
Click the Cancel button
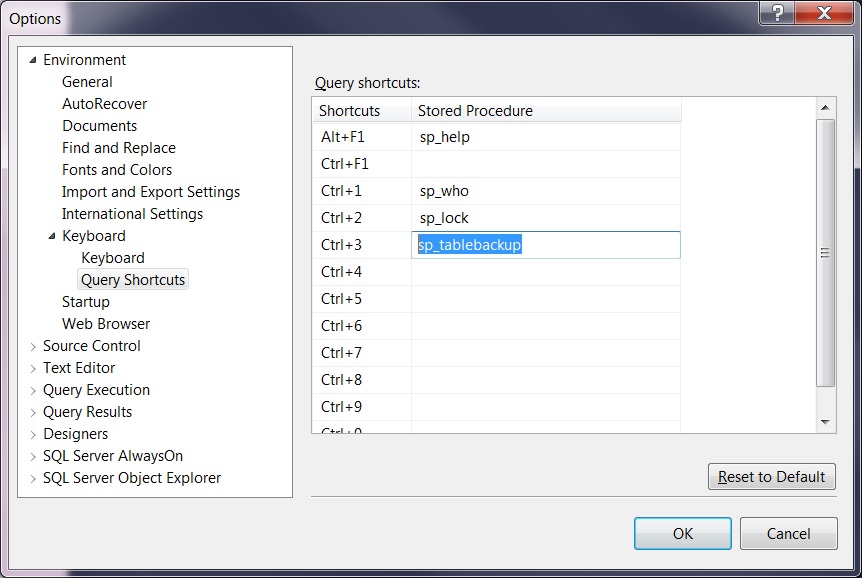(x=788, y=533)
